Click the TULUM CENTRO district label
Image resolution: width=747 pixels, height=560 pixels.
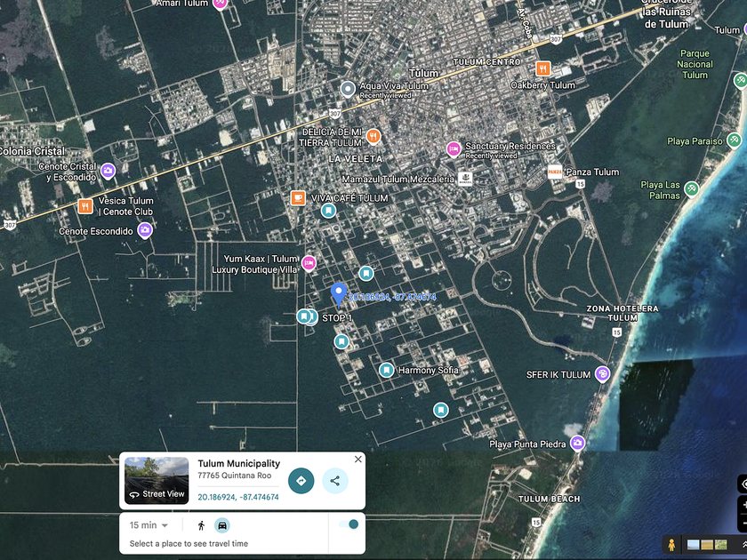[487, 62]
